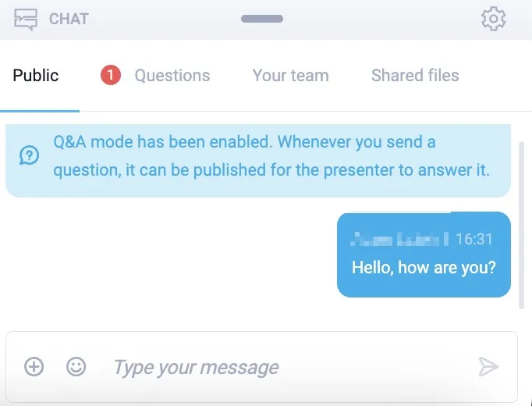
Task: Open the Questions tab
Action: click(172, 76)
